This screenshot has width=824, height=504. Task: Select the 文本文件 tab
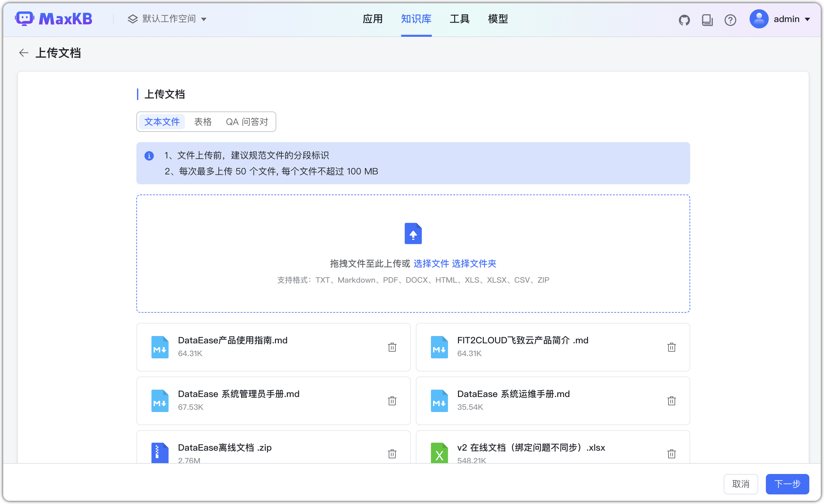(x=162, y=121)
